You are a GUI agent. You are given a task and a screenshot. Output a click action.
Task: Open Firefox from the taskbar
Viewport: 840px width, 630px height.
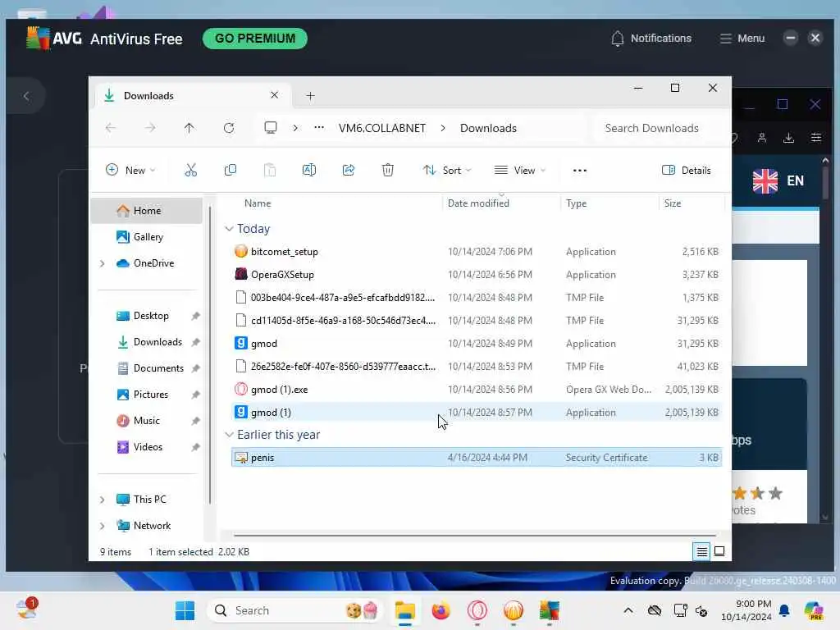pos(441,610)
